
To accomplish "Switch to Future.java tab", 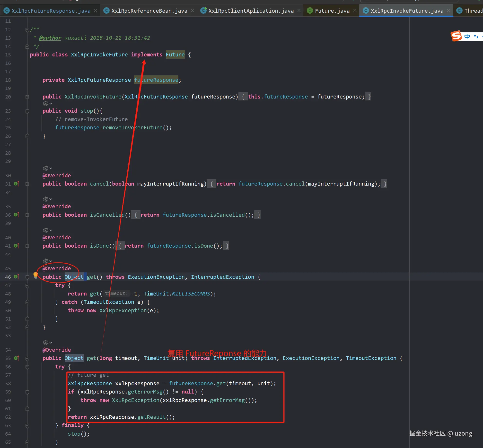I will (332, 11).
